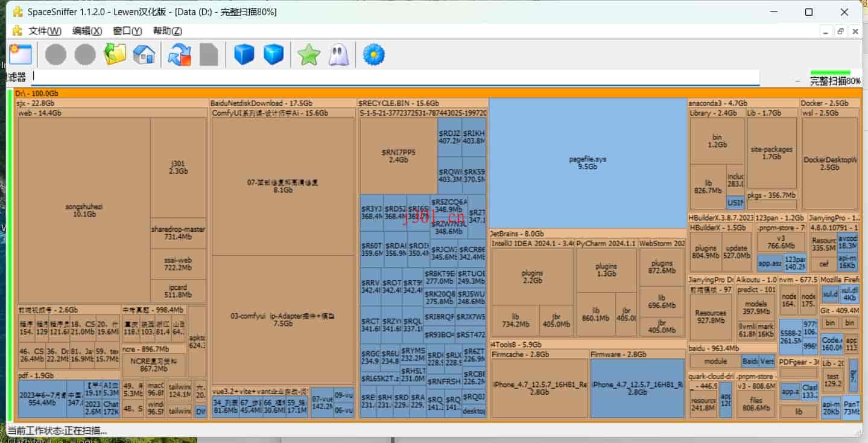Select the $RNI7PP5 2.4Gb block
This screenshot has width=868, height=443.
tap(398, 156)
